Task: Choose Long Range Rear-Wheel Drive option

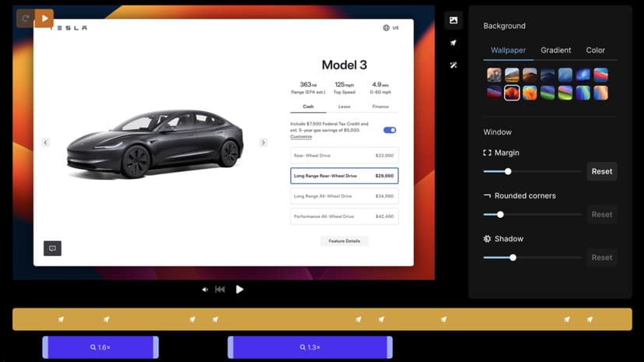Action: [345, 176]
